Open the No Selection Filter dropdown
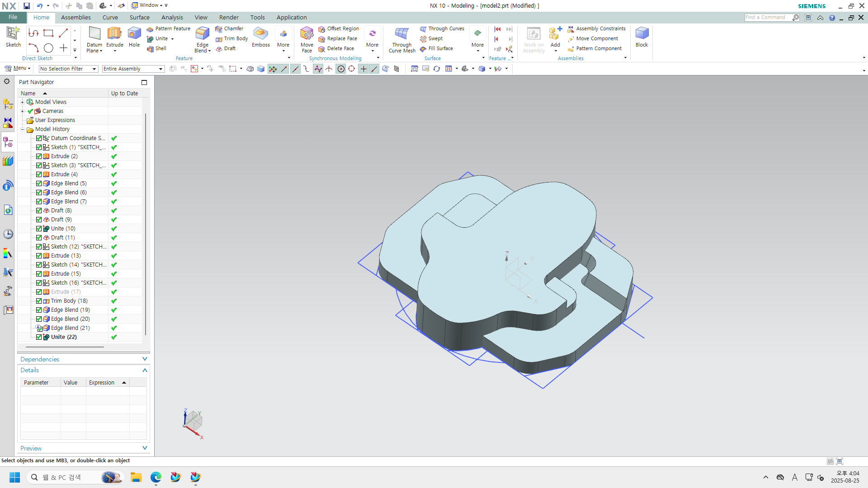Image resolution: width=868 pixels, height=488 pixels. [68, 69]
